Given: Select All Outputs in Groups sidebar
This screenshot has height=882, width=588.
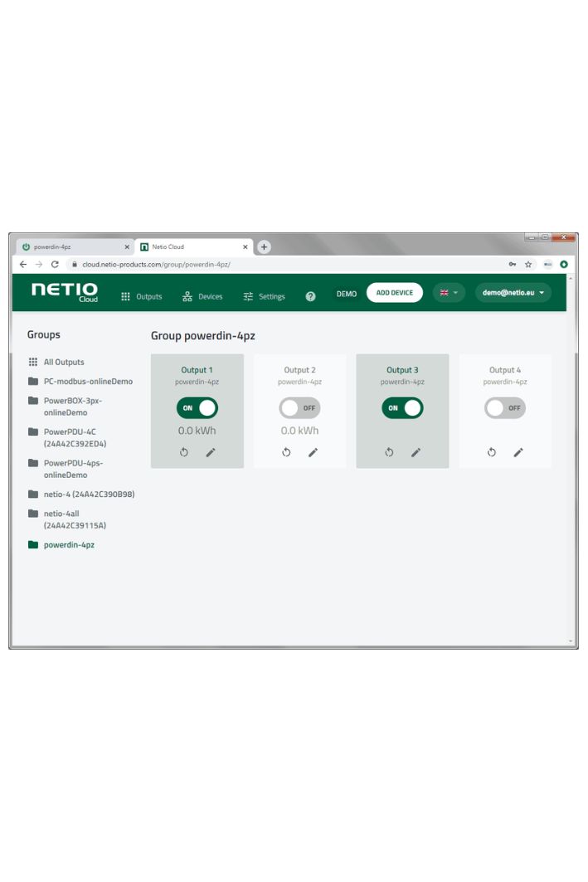Looking at the screenshot, I should 63,363.
